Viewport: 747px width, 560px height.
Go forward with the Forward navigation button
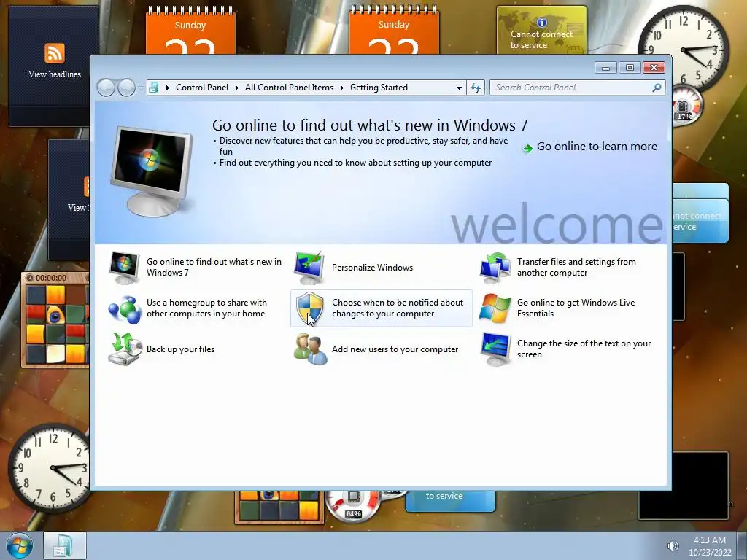(126, 87)
